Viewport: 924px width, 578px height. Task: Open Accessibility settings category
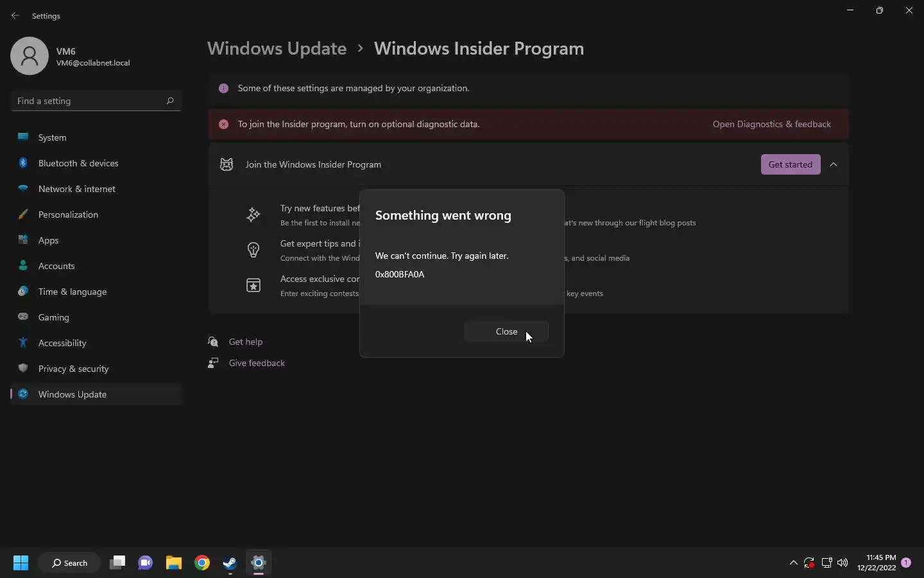96,343
